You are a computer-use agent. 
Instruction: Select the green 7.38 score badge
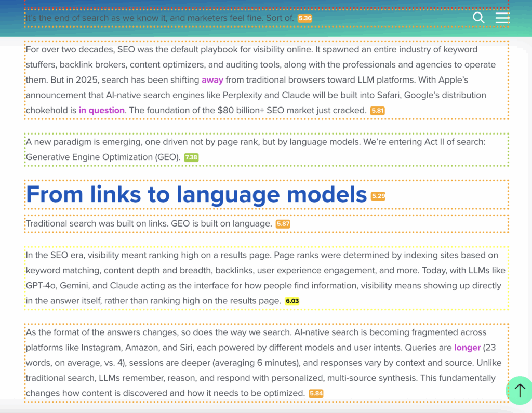(x=191, y=157)
